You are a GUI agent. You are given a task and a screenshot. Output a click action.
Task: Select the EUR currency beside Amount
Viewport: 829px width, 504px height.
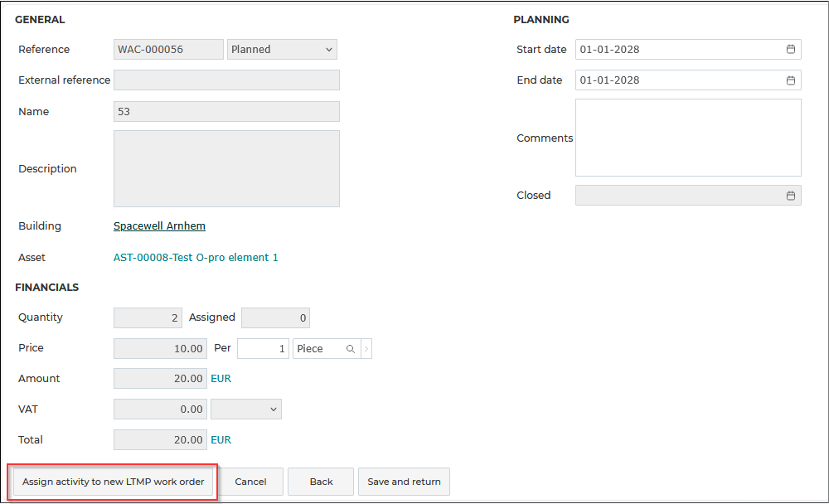coord(221,379)
